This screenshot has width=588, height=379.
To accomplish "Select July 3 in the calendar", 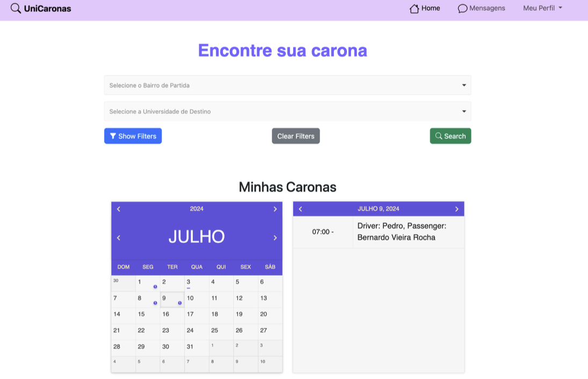I will tap(197, 283).
